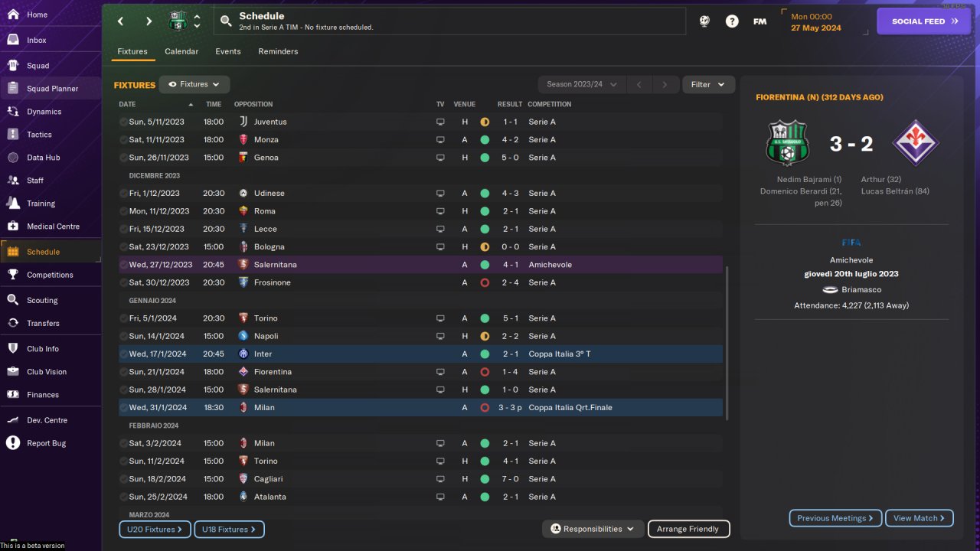Expand the Responsibilities dropdown
Screen dimensions: 980x551
pyautogui.click(x=593, y=529)
